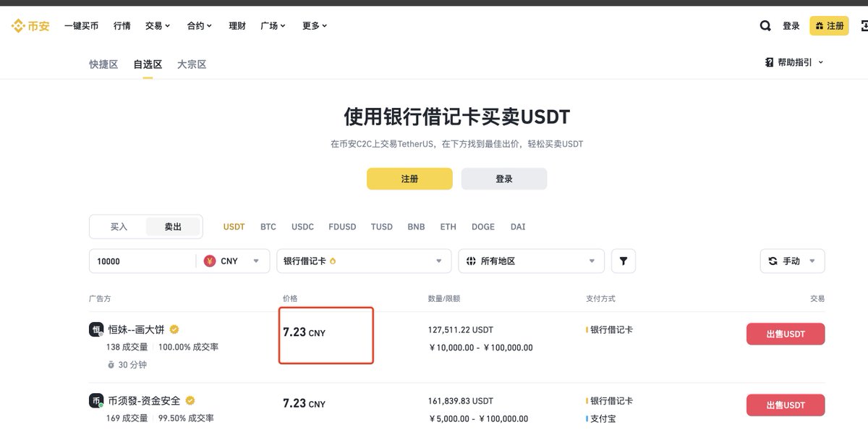The width and height of the screenshot is (868, 430).
Task: Click the large yellow 注册 button
Action: pyautogui.click(x=409, y=179)
